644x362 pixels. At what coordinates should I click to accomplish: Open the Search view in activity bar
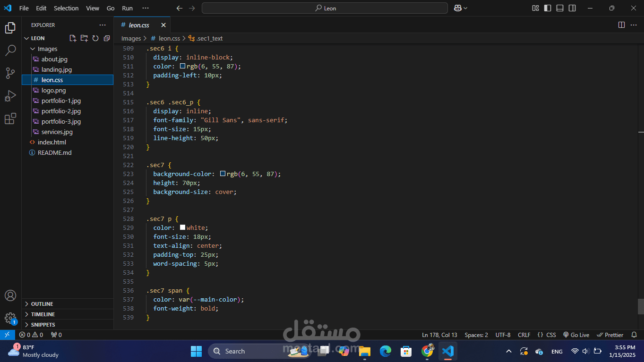10,51
